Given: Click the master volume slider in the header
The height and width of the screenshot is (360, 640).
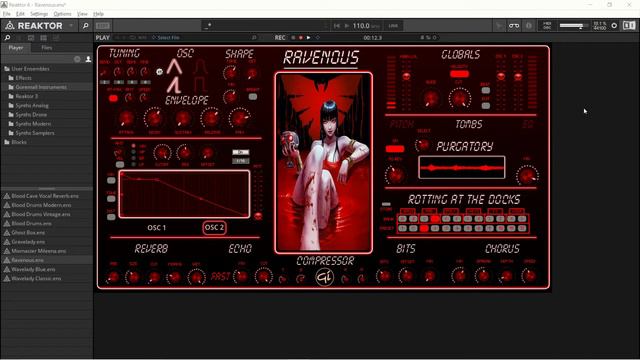Looking at the screenshot, I should tap(573, 26).
